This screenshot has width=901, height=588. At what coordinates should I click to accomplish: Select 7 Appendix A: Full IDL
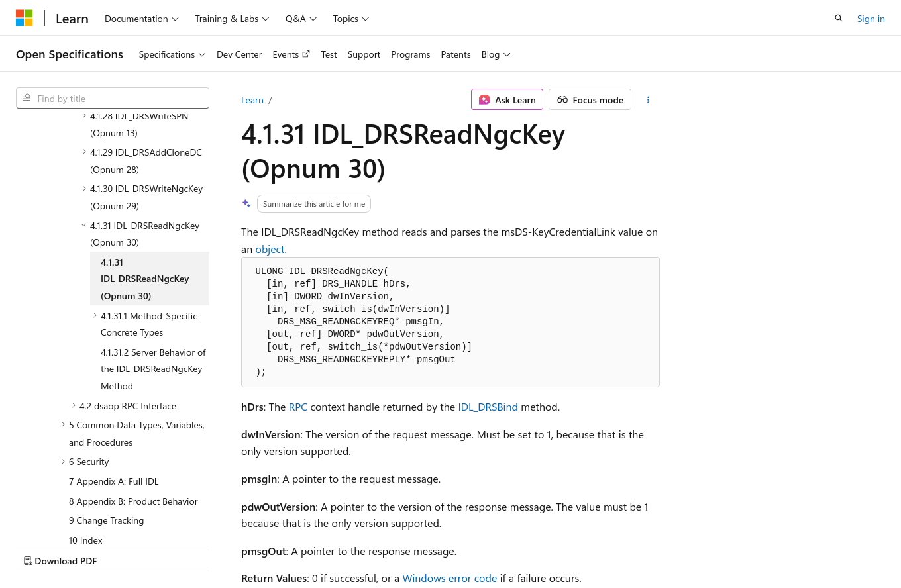[113, 481]
